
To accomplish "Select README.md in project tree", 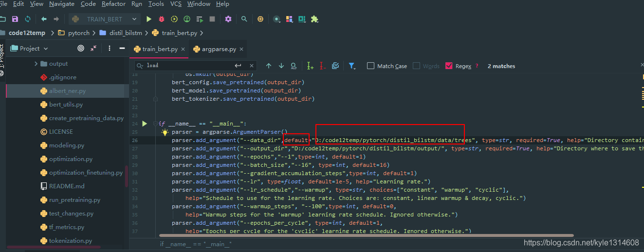I will [67, 186].
